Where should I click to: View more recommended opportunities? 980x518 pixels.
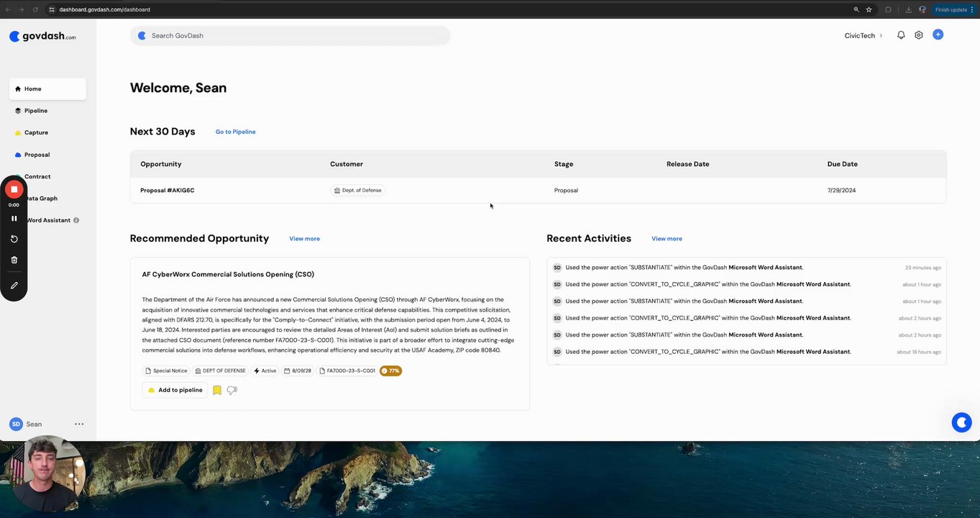[305, 239]
